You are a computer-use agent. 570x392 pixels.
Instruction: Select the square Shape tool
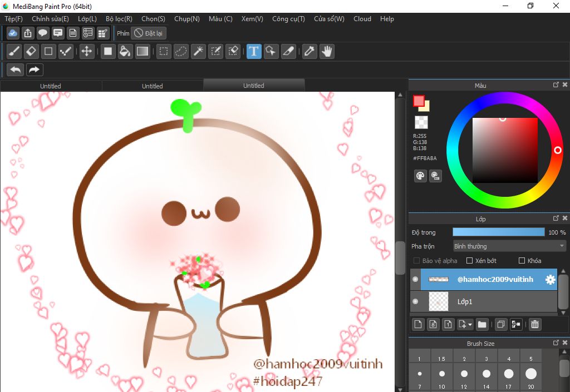(48, 51)
